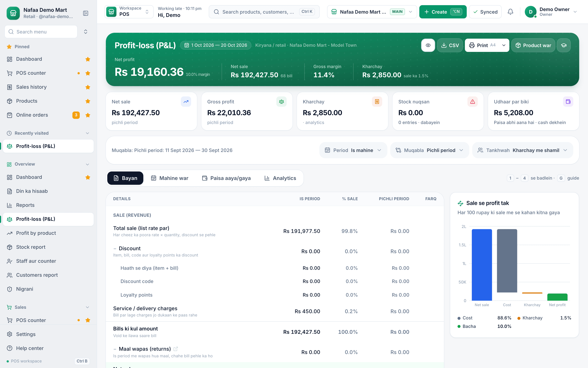Open the notifications bell
This screenshot has height=368, width=588.
pyautogui.click(x=510, y=12)
